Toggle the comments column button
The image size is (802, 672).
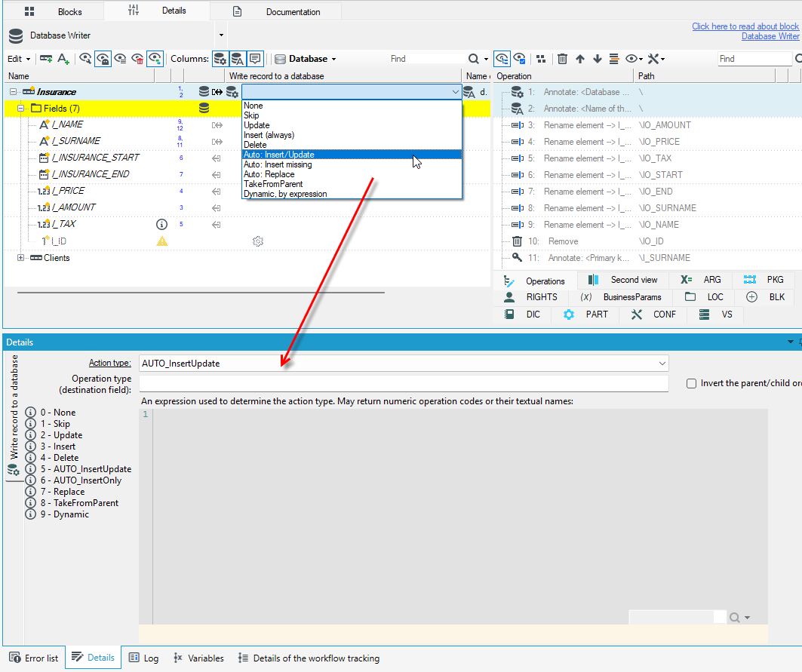click(x=255, y=59)
